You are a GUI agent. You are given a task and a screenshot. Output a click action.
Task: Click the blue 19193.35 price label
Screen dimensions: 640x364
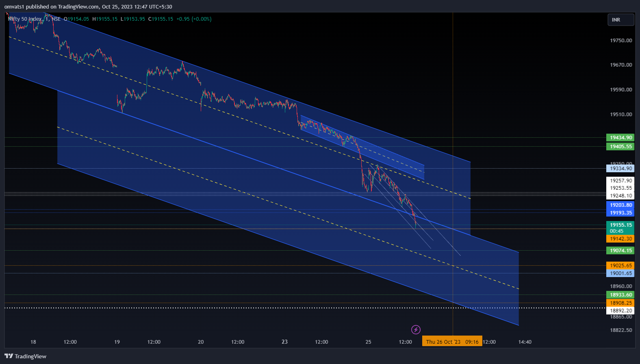click(620, 213)
